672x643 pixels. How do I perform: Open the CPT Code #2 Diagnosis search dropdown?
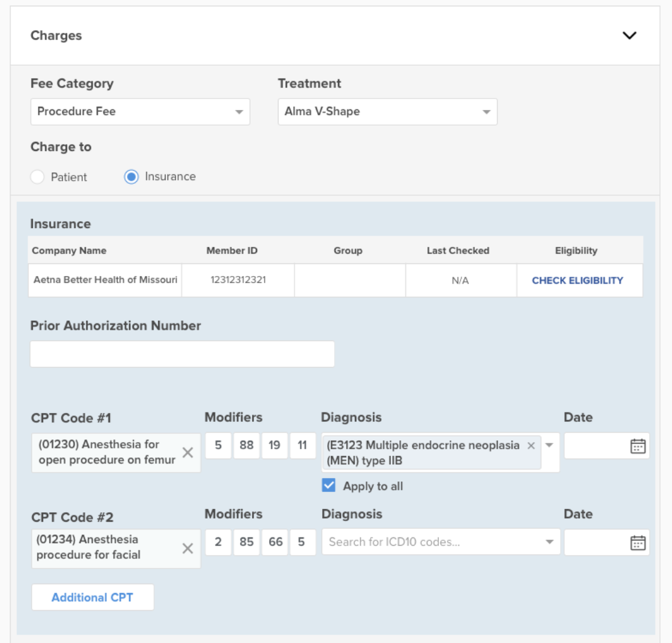click(x=441, y=542)
